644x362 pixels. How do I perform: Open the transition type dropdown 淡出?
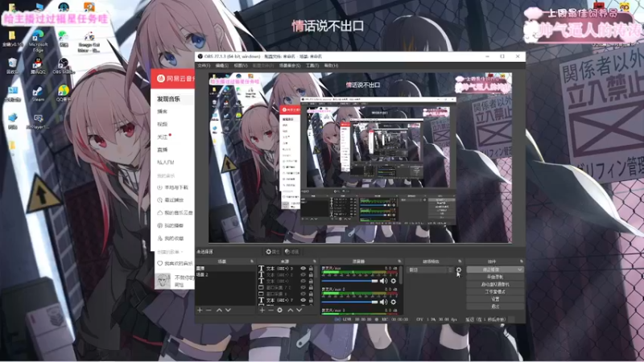[x=428, y=270]
